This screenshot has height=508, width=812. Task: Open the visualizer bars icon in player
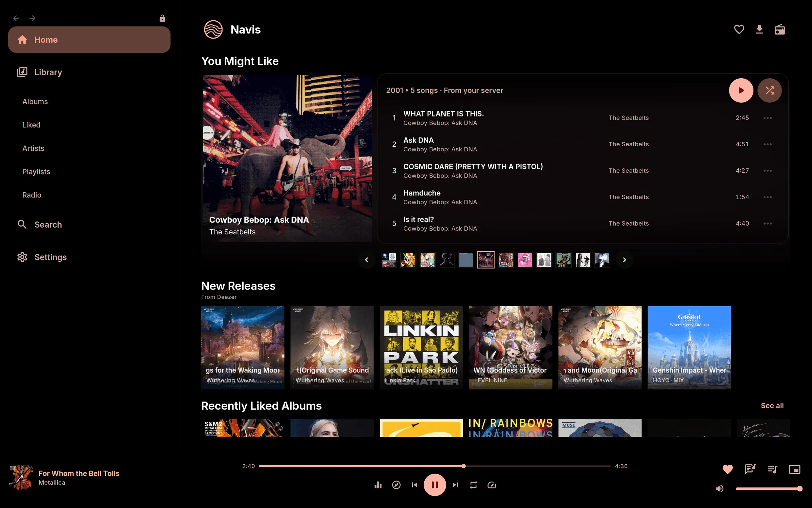(x=378, y=485)
